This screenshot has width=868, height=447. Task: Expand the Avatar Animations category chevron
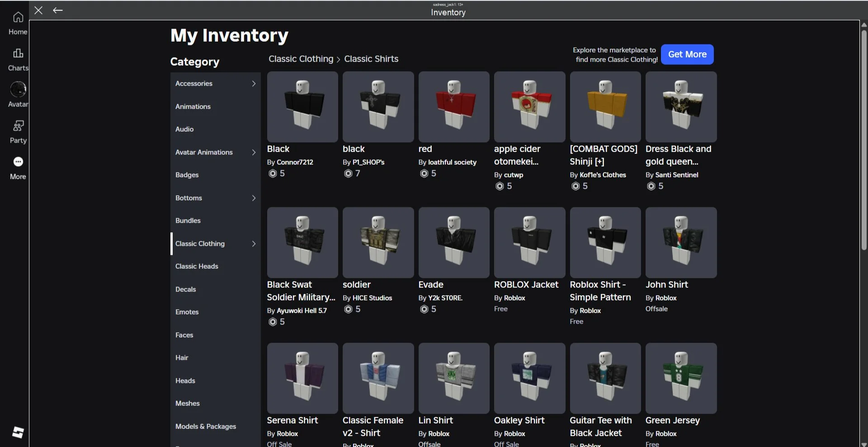tap(254, 152)
